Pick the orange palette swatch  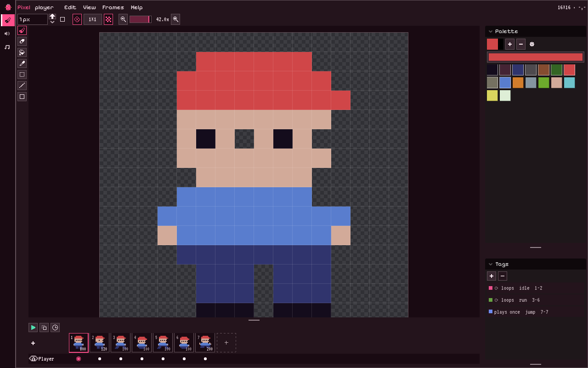(x=518, y=83)
